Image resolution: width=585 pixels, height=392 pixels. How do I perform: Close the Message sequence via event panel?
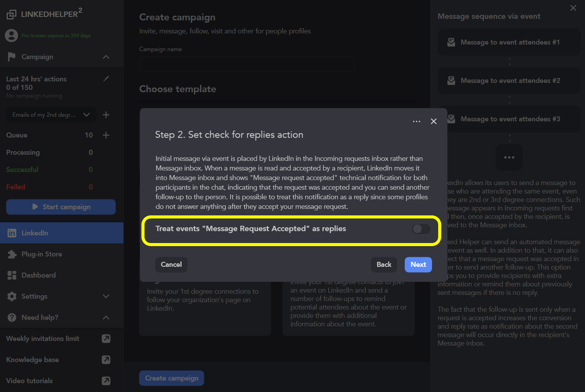[x=573, y=8]
